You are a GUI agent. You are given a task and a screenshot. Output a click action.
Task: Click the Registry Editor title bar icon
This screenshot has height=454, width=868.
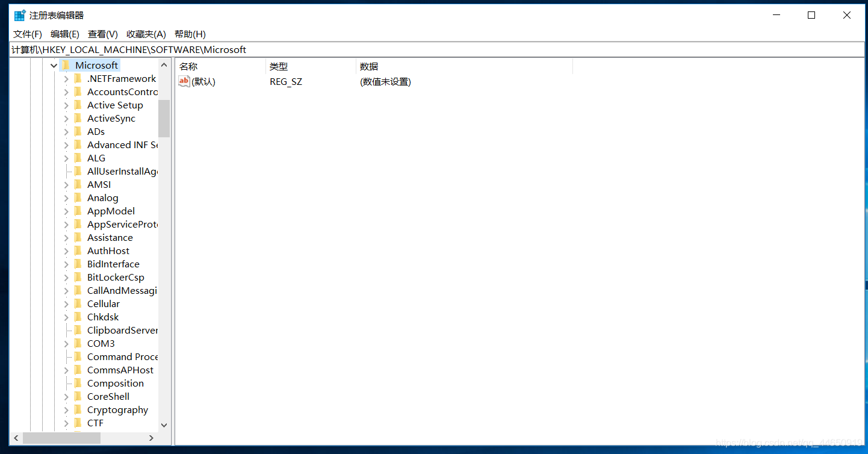pos(20,15)
